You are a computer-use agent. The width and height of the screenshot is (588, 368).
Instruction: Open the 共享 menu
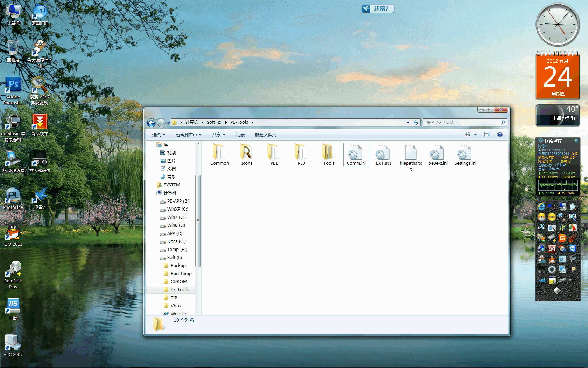[x=219, y=135]
